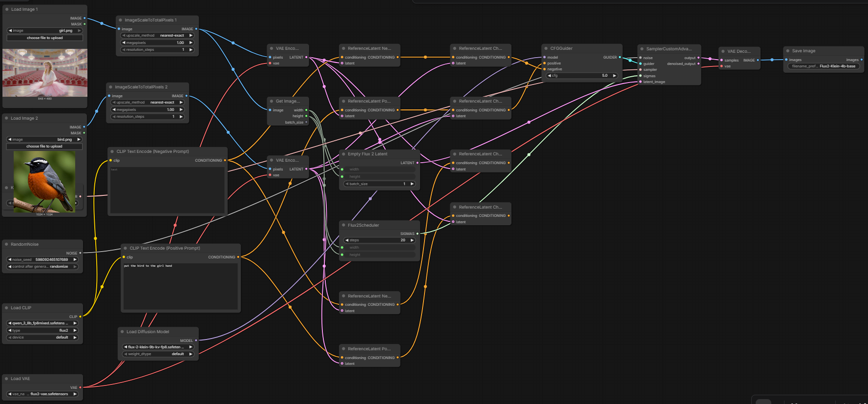Image resolution: width=868 pixels, height=404 pixels.
Task: Collapse the CLIP Text Encode (Positive Prompt) node dot
Action: click(125, 248)
